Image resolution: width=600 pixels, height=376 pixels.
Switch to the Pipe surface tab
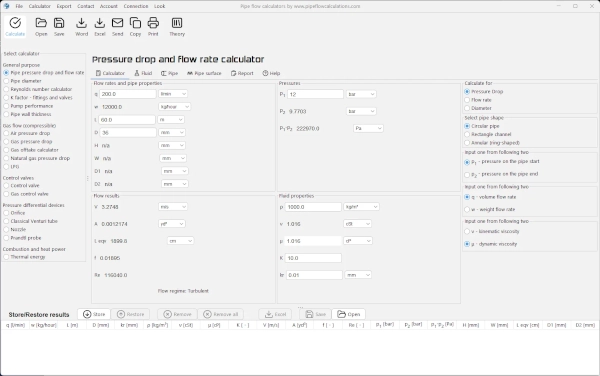coord(204,73)
